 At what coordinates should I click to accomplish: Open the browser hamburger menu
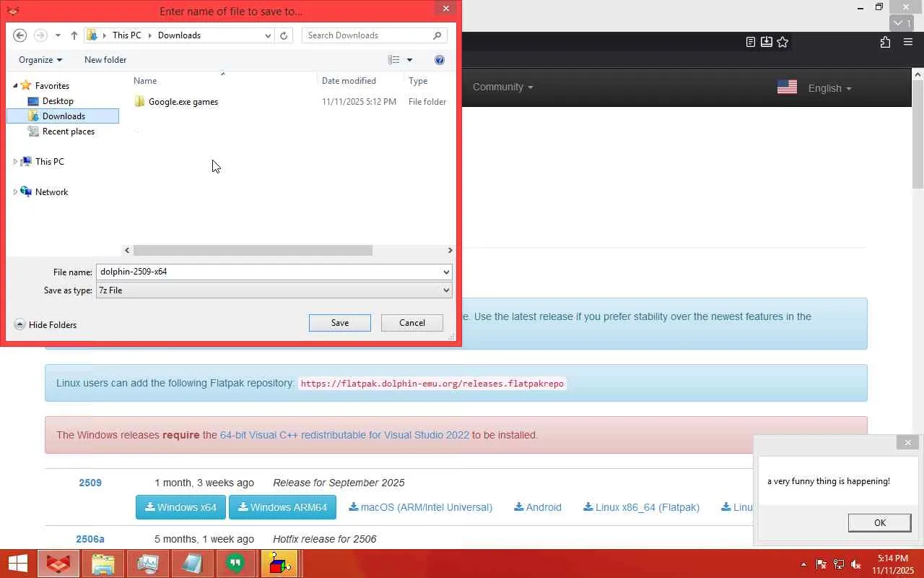[x=908, y=42]
